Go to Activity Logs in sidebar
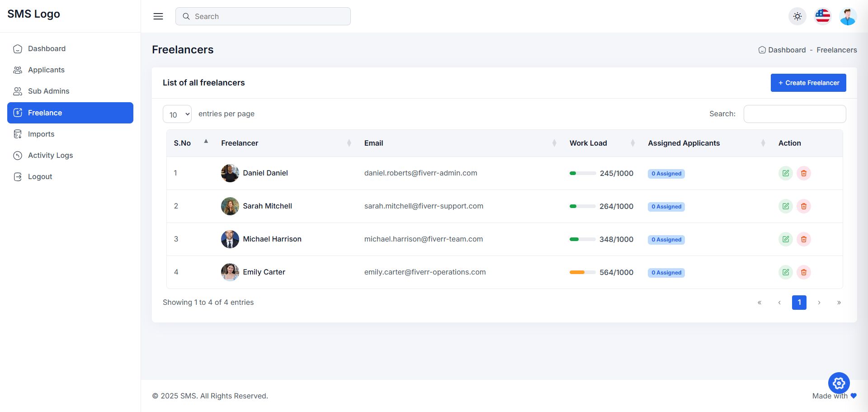Screen dimensions: 868x412 (x=50, y=156)
